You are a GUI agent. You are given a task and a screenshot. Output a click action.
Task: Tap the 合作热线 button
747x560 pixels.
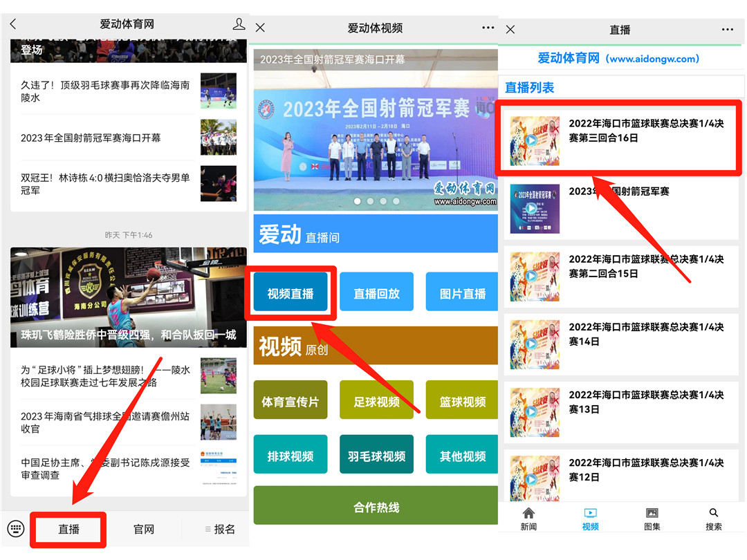(376, 505)
